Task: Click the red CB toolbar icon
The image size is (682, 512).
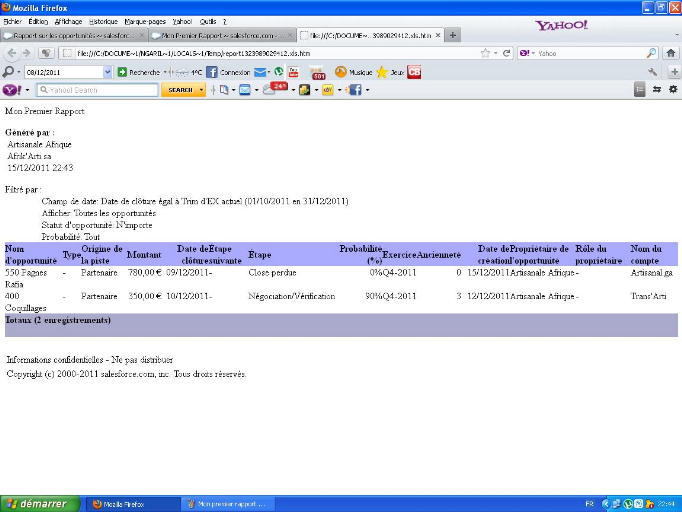Action: (414, 72)
